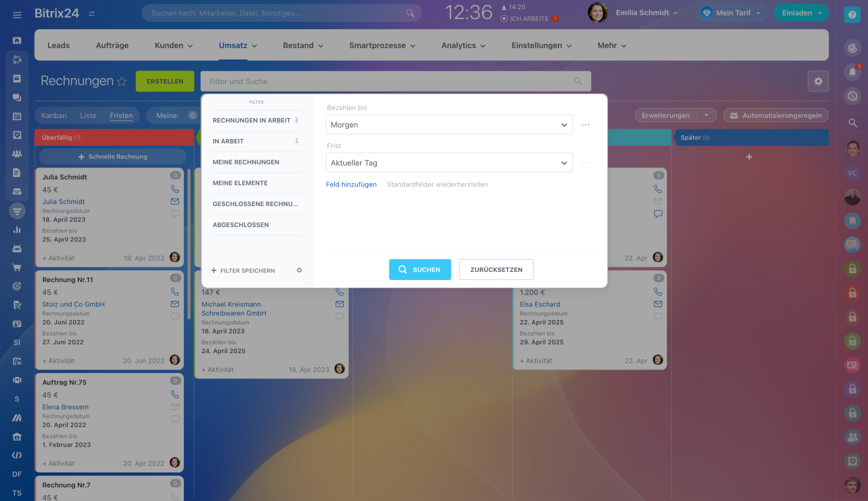The height and width of the screenshot is (501, 868).
Task: Switch to Liste view
Action: click(x=88, y=115)
